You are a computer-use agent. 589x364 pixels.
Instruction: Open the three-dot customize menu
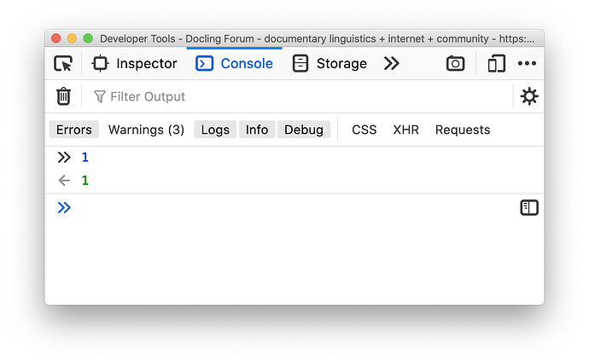pyautogui.click(x=527, y=63)
